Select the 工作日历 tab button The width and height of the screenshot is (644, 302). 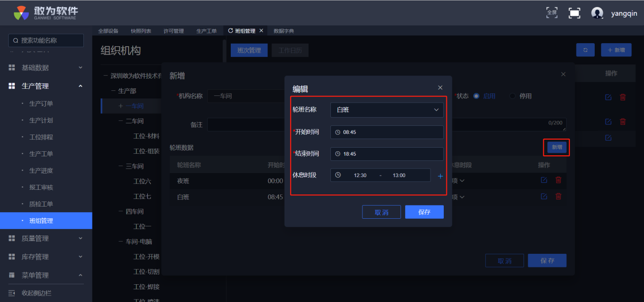click(290, 50)
